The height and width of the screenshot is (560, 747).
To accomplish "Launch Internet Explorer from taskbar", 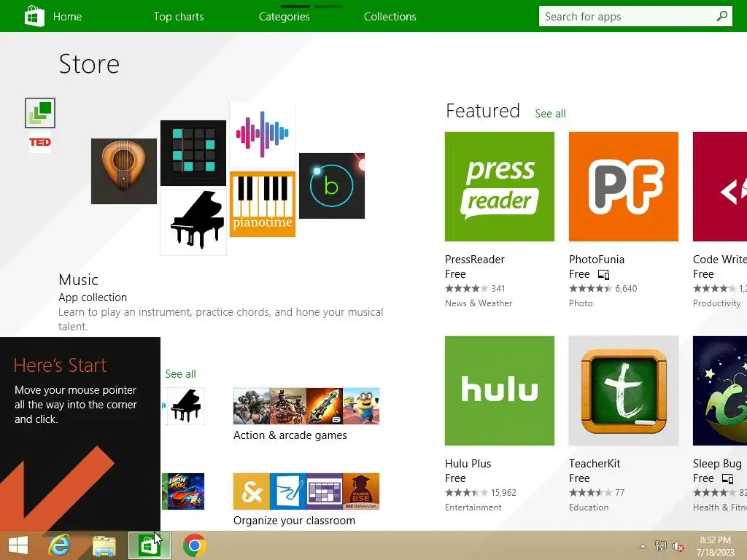I will coord(59,545).
